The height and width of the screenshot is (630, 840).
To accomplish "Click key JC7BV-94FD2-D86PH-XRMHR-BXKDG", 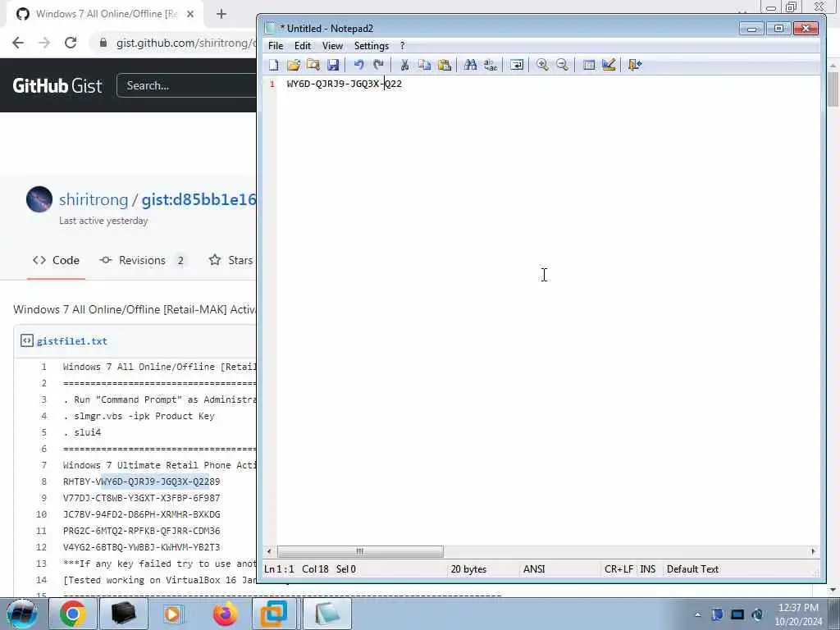I will 141,514.
